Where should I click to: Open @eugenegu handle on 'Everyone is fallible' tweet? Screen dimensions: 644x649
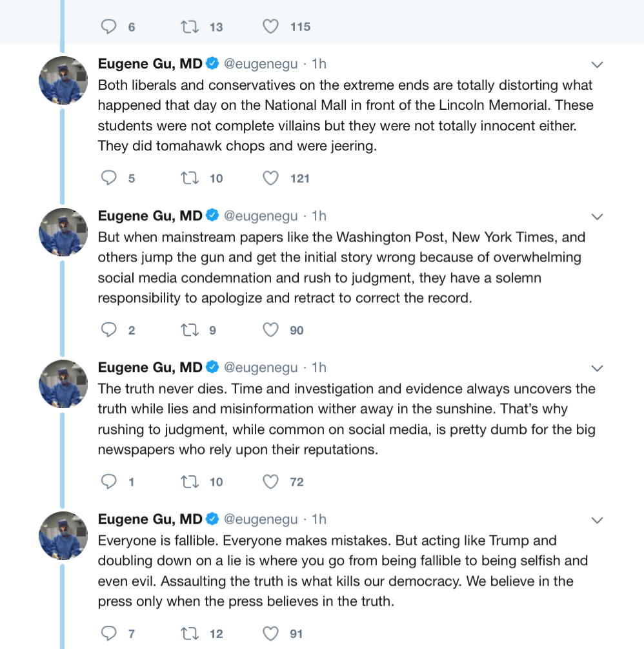click(x=261, y=519)
